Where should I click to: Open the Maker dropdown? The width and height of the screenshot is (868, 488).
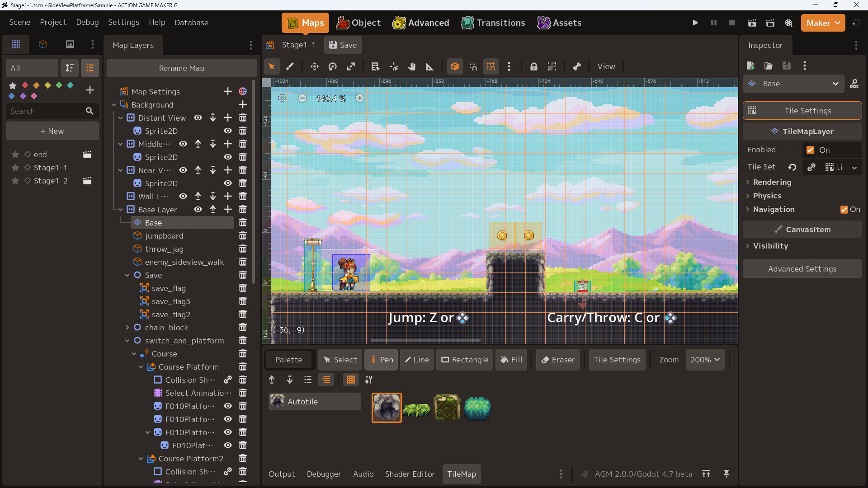point(823,23)
